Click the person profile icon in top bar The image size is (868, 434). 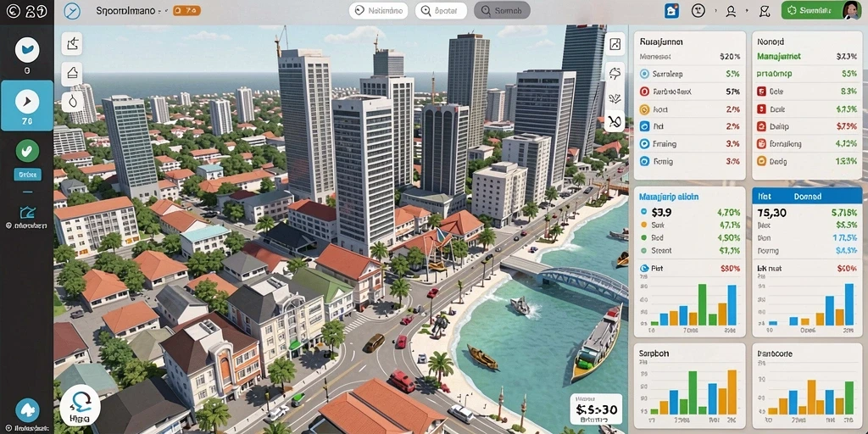click(x=731, y=10)
